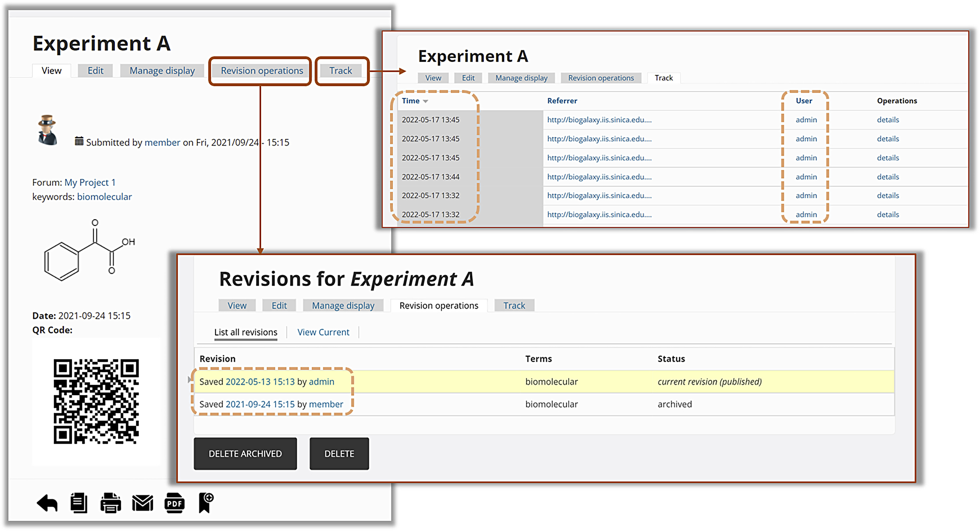The image size is (980, 531).
Task: Open referrer URL in first 13:45 row
Action: pos(599,120)
